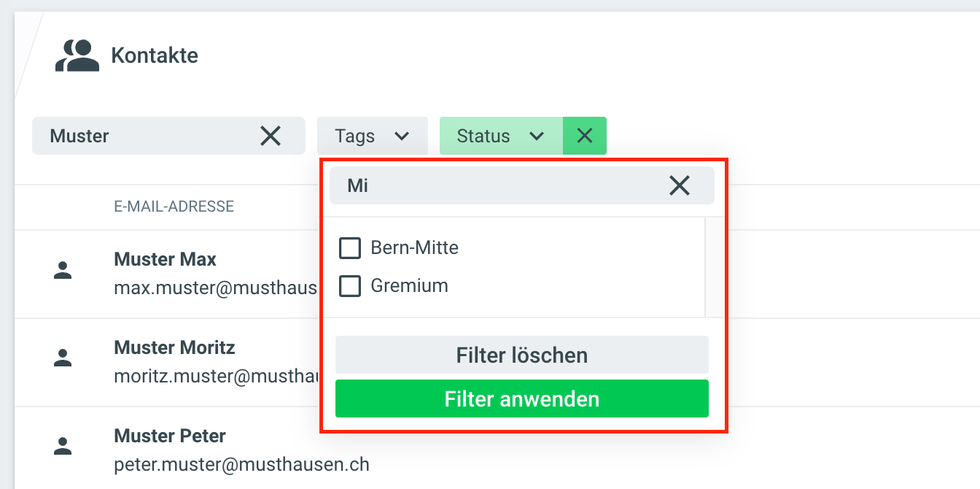The image size is (980, 489).
Task: Select the Muster Peter contact name
Action: (x=170, y=436)
